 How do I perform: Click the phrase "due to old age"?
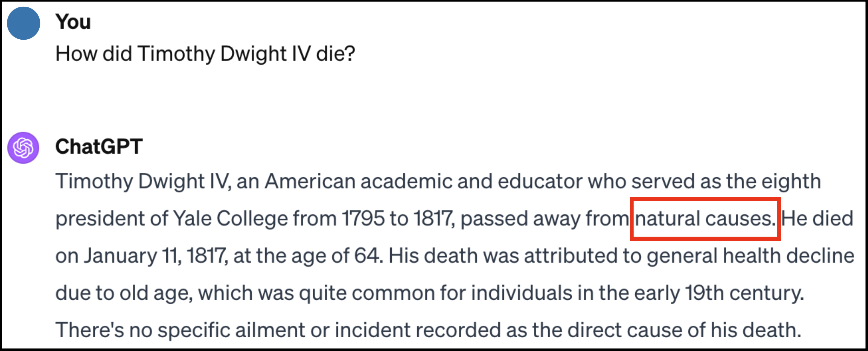124,293
